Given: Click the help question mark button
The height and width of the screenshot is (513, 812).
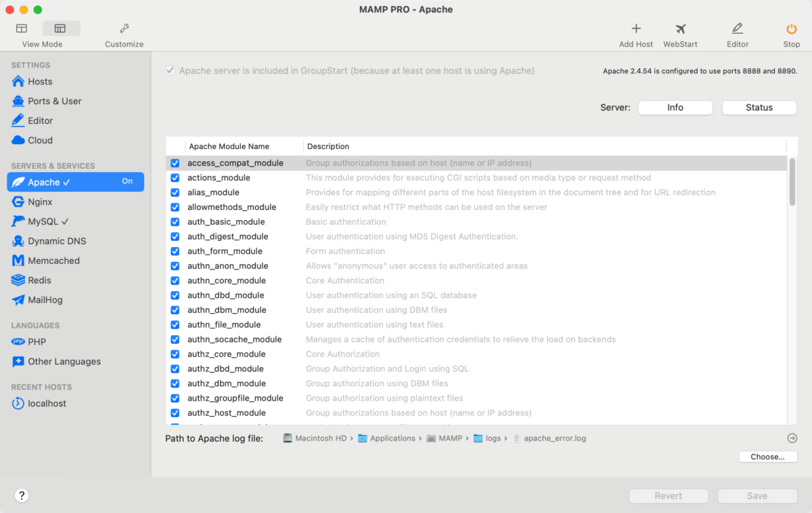Looking at the screenshot, I should tap(22, 495).
